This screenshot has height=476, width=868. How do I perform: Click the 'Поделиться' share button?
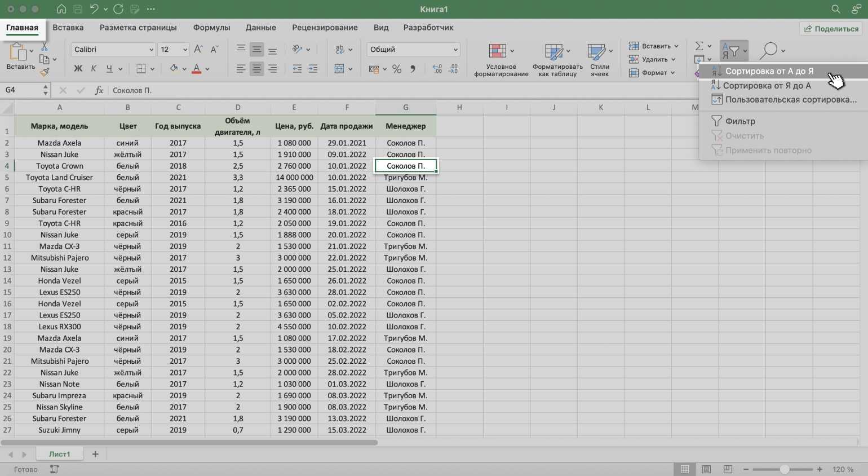pyautogui.click(x=831, y=29)
